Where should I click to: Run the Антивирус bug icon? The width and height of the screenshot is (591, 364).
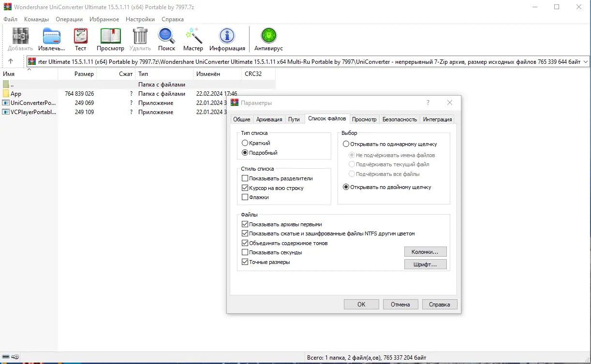pyautogui.click(x=268, y=36)
